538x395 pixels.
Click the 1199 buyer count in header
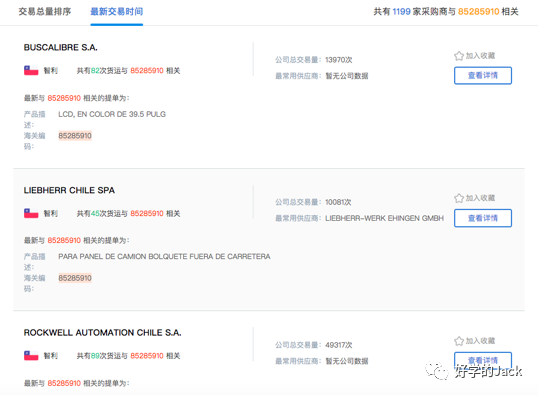pyautogui.click(x=401, y=12)
